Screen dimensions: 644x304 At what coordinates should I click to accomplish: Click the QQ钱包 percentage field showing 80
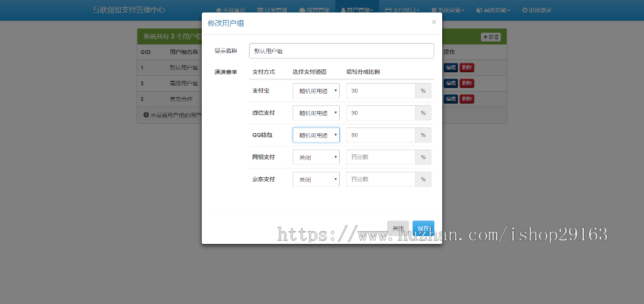(x=381, y=135)
